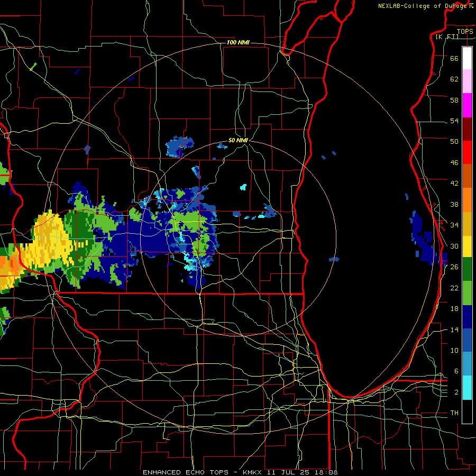Image resolution: width=476 pixels, height=476 pixels.
Task: Select the white swatch atop the legend
Action: pos(467,58)
